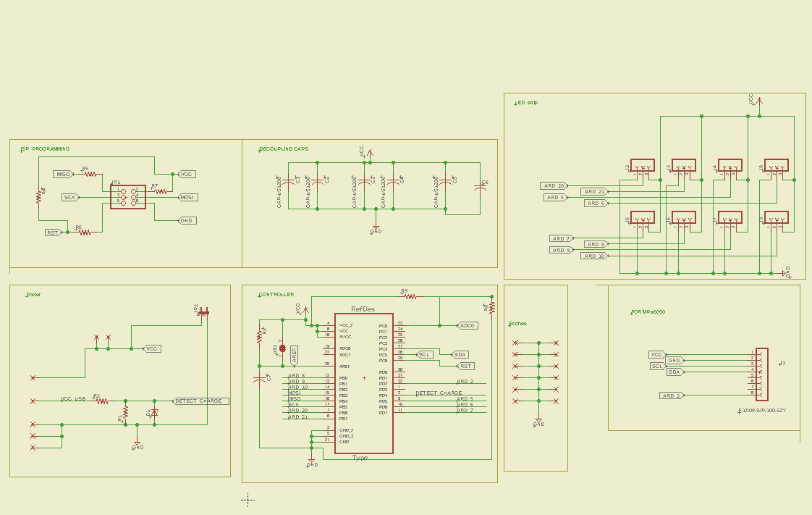The width and height of the screenshot is (812, 515).
Task: Select resistor R6 next to RST label
Action: pos(85,232)
